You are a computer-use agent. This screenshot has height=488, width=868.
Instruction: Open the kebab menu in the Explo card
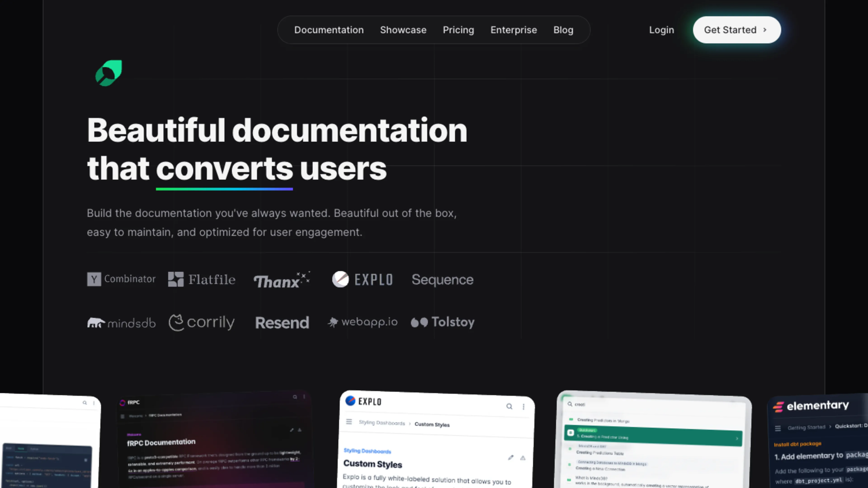523,407
